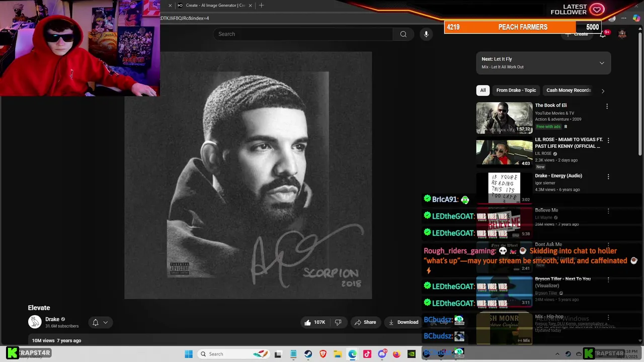Download the Elevate video

(x=404, y=322)
